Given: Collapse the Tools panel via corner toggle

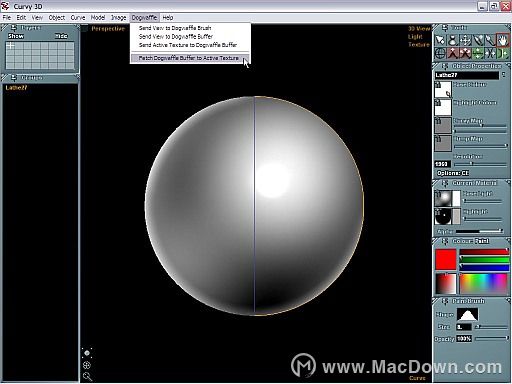Looking at the screenshot, I should (508, 27).
